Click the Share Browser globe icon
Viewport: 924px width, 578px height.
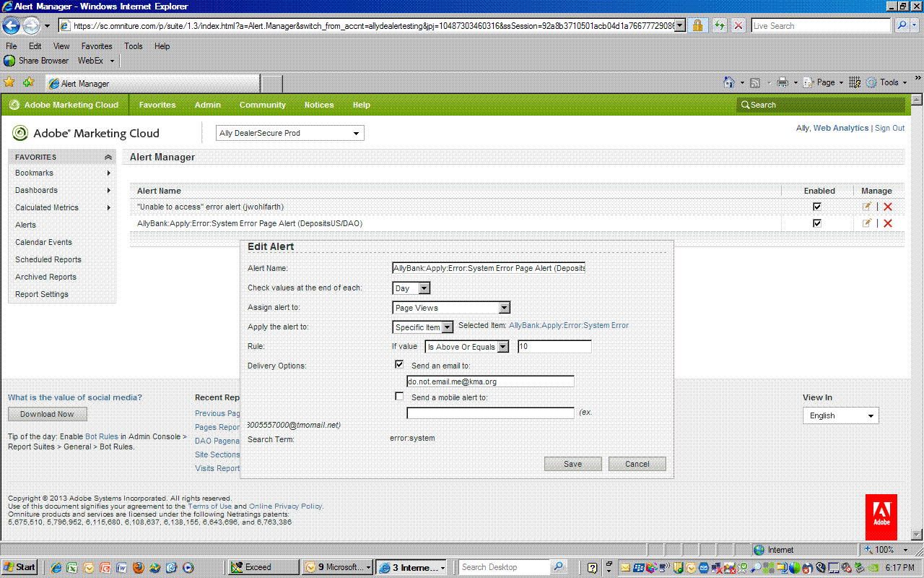(x=9, y=61)
